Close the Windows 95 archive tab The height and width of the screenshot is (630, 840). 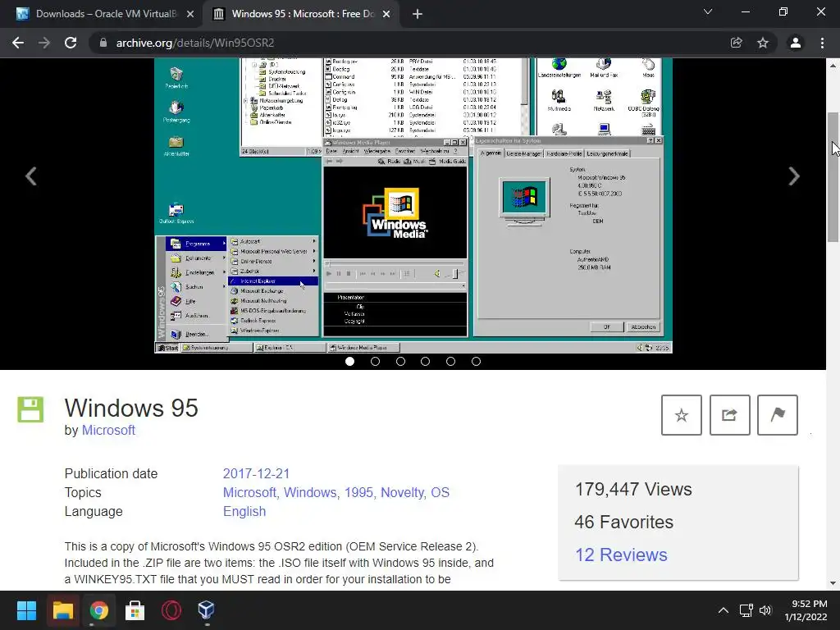coord(386,14)
